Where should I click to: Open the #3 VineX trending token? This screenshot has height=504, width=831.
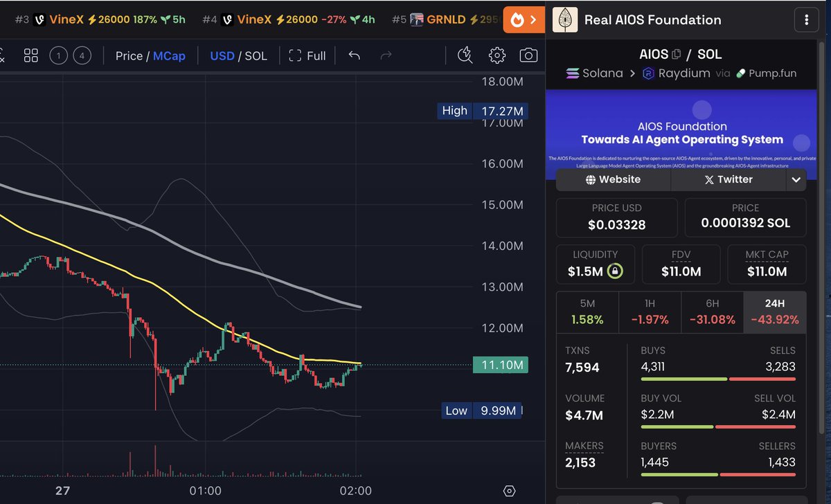[101, 20]
